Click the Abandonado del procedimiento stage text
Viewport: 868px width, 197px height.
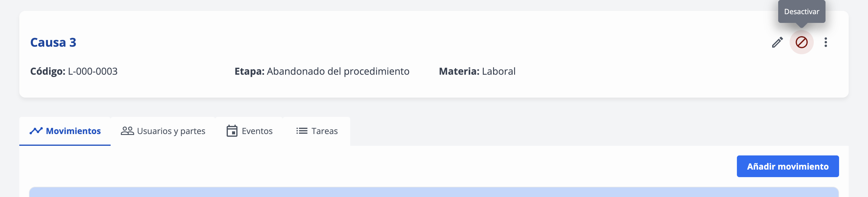(338, 71)
